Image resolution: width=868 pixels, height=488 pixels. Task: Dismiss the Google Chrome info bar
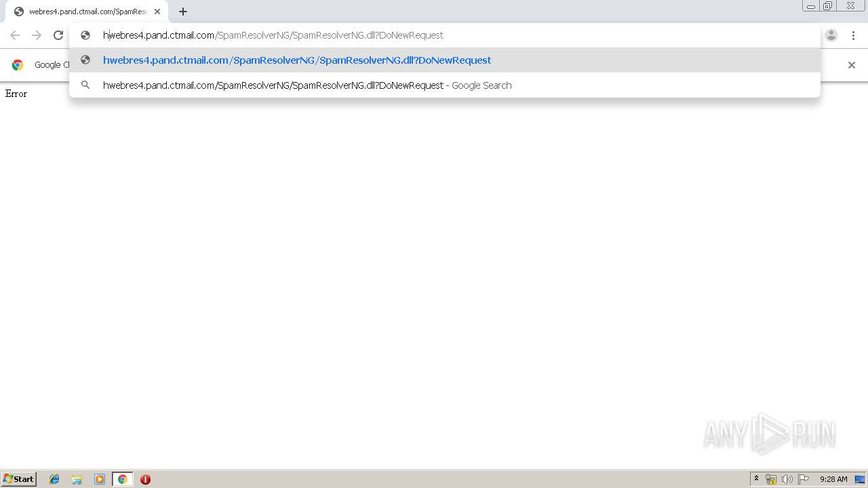[x=852, y=65]
